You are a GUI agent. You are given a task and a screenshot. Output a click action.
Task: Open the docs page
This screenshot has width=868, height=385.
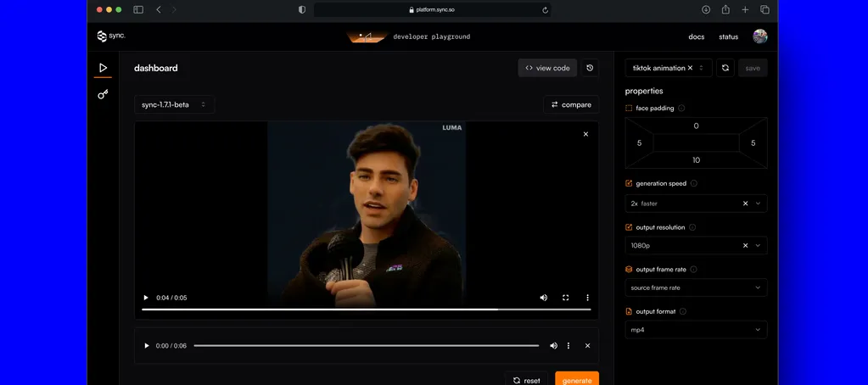696,36
